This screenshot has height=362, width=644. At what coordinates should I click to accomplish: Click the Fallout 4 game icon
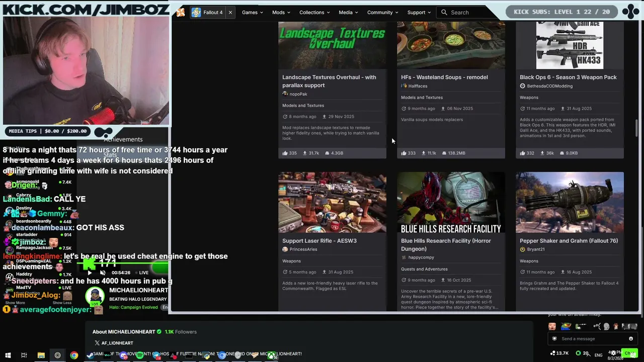[x=196, y=13]
